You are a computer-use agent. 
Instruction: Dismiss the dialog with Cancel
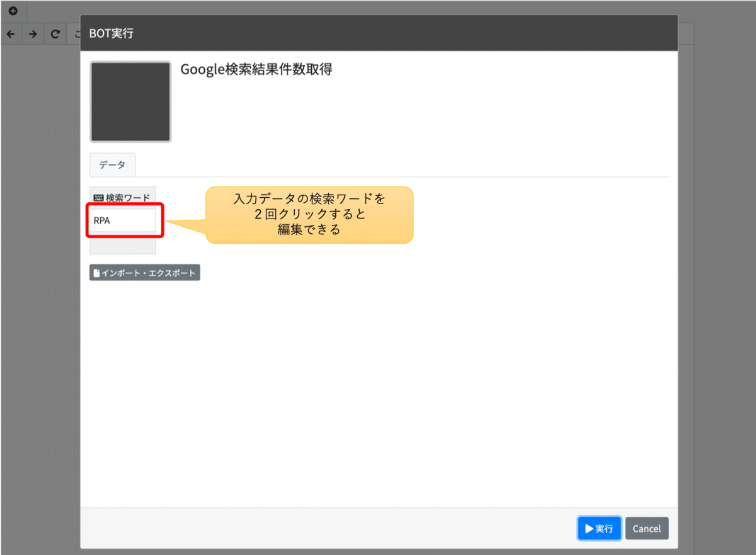pyautogui.click(x=647, y=528)
